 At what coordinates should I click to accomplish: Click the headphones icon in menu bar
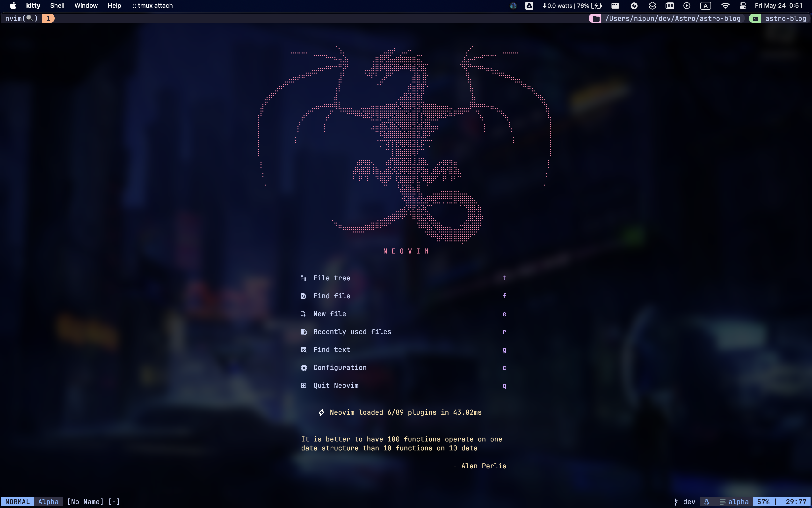click(x=513, y=6)
